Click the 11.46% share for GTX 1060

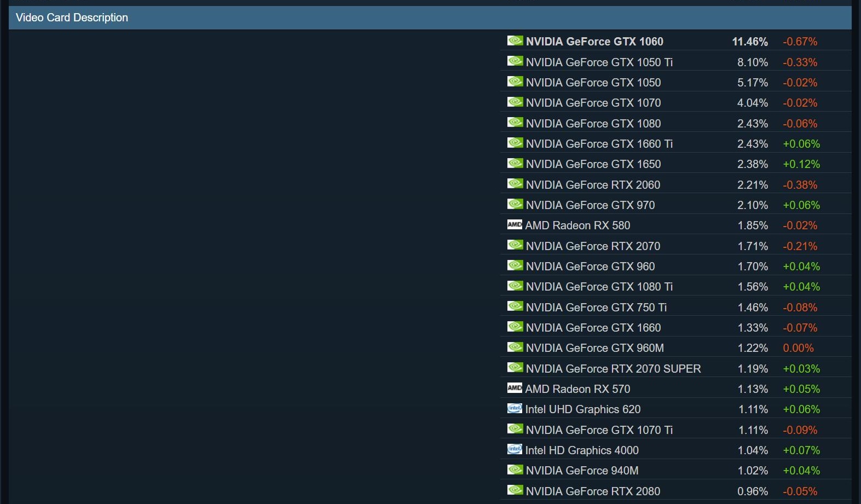pos(750,42)
